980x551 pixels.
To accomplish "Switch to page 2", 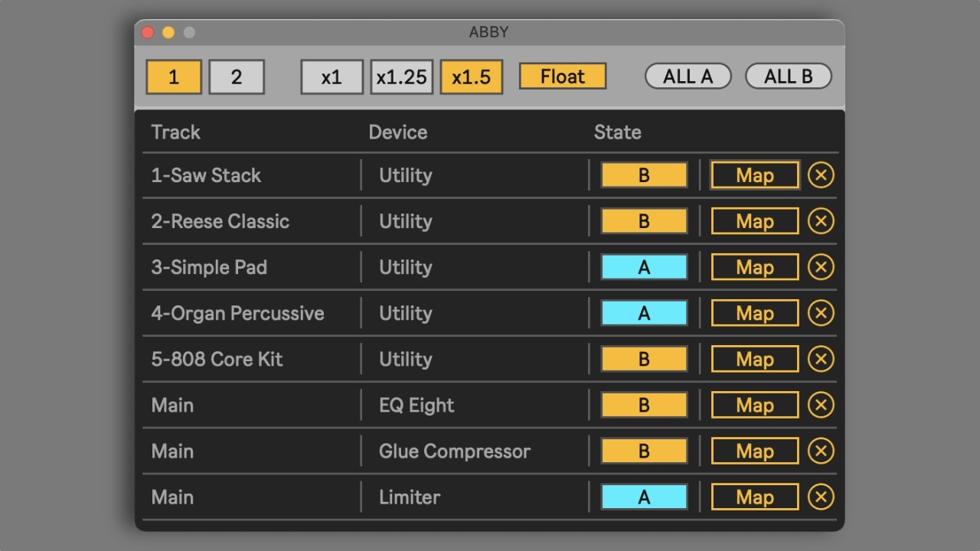I will 237,77.
